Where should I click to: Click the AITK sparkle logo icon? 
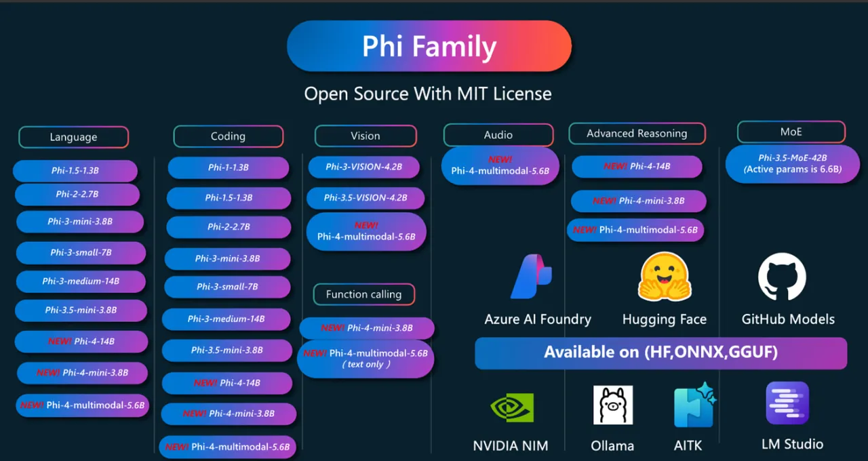point(694,405)
